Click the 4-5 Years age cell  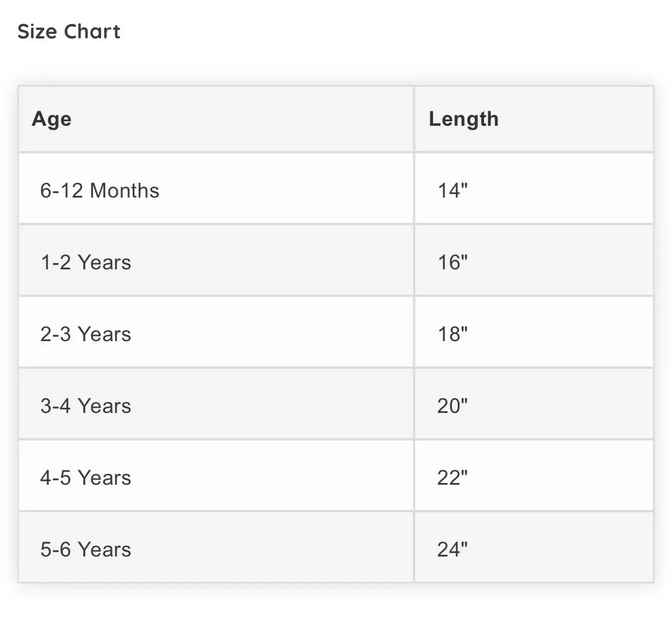(x=86, y=478)
